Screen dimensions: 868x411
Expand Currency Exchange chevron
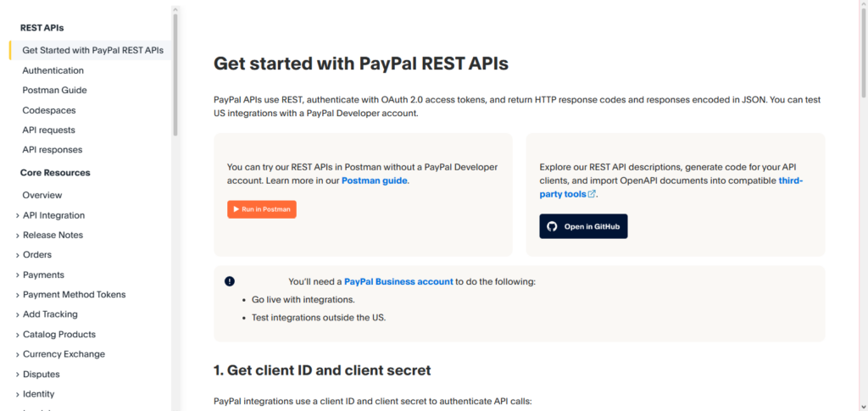(x=18, y=355)
